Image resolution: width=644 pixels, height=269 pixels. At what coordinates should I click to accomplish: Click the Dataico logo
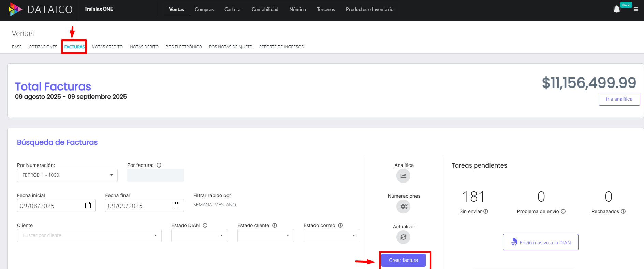(41, 9)
